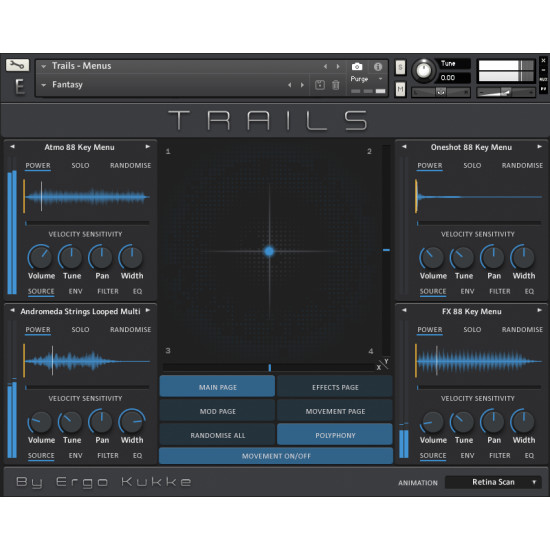Viewport: 550px width, 550px height.
Task: Click the Atmo 88 Key Menu Pan knob
Action: 101,257
